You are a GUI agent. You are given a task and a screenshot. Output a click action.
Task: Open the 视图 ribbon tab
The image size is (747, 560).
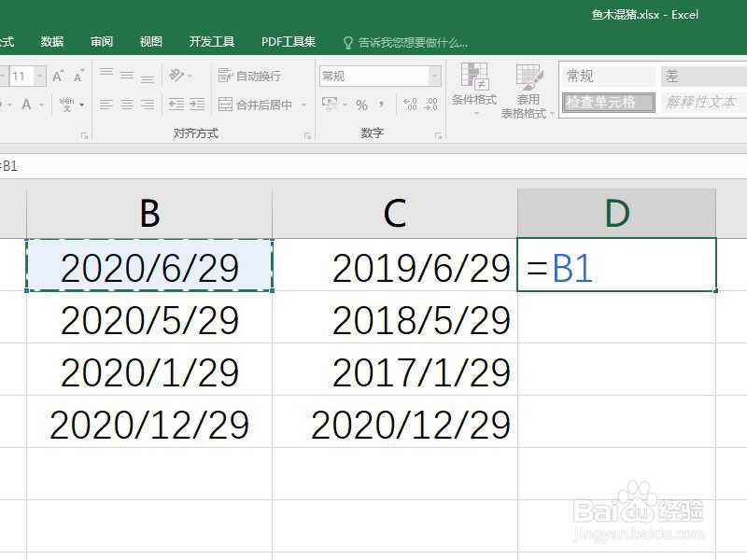click(150, 42)
